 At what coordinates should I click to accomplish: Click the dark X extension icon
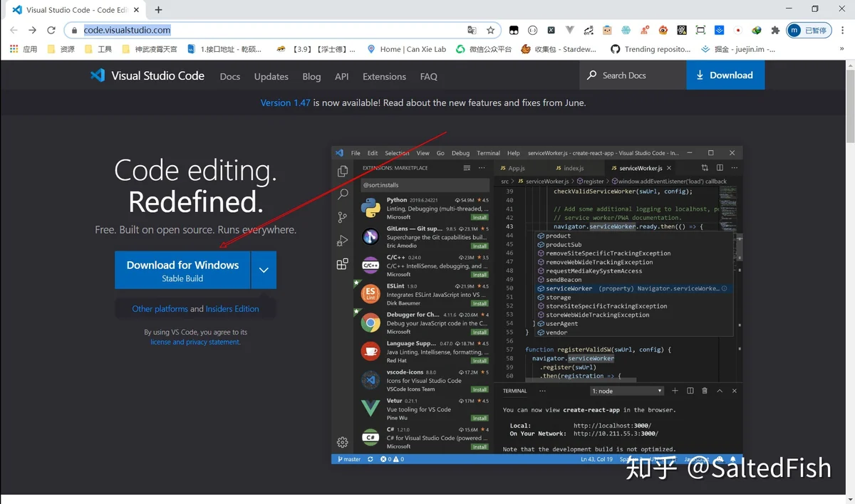point(551,31)
